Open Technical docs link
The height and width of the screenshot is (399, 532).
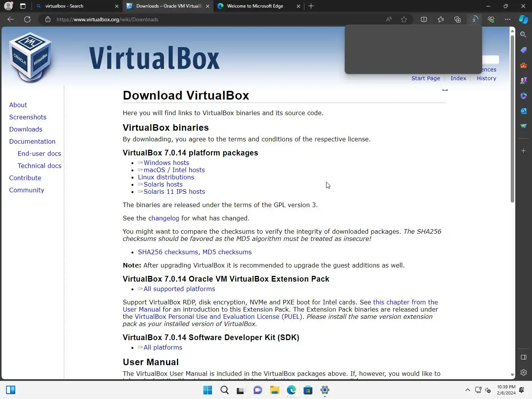pos(40,166)
